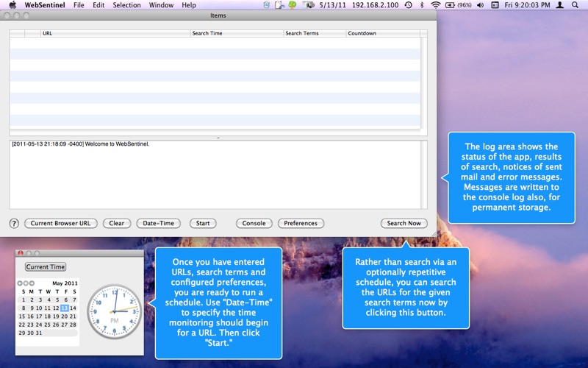Click the table vertical scrollbar
The width and height of the screenshot is (588, 368).
pyautogui.click(x=424, y=82)
